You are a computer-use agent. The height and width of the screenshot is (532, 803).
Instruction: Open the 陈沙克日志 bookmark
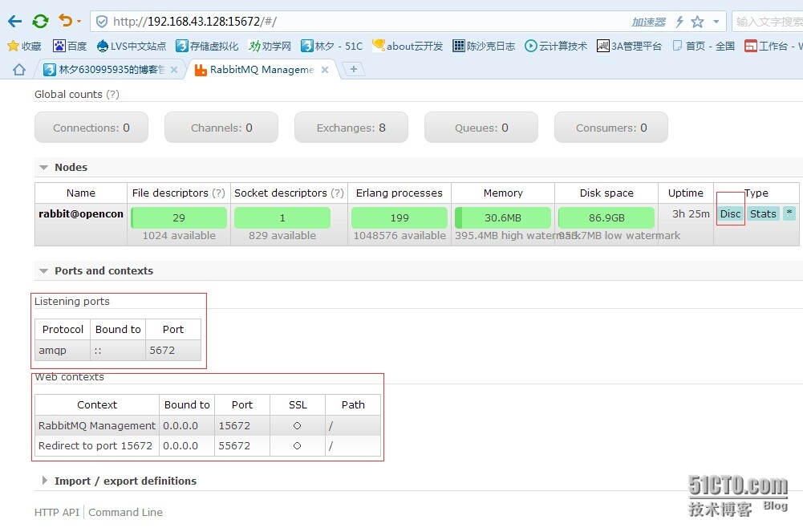point(484,46)
